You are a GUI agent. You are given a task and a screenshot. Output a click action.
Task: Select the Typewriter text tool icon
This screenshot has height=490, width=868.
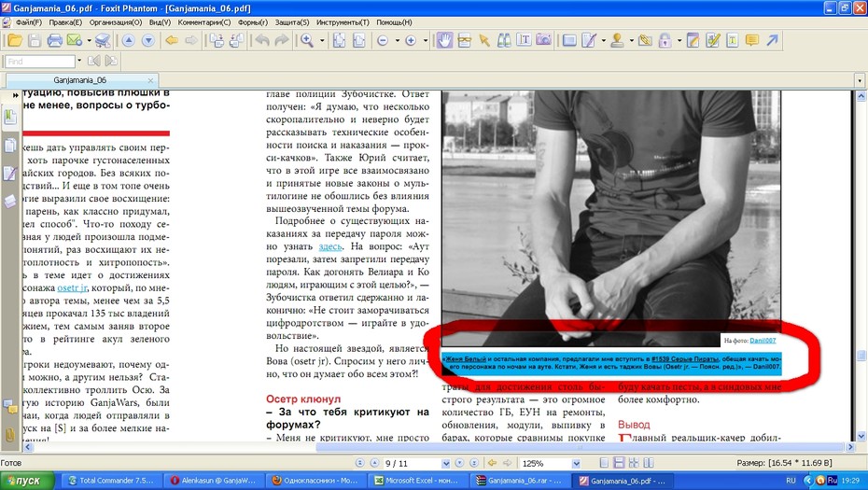[524, 40]
